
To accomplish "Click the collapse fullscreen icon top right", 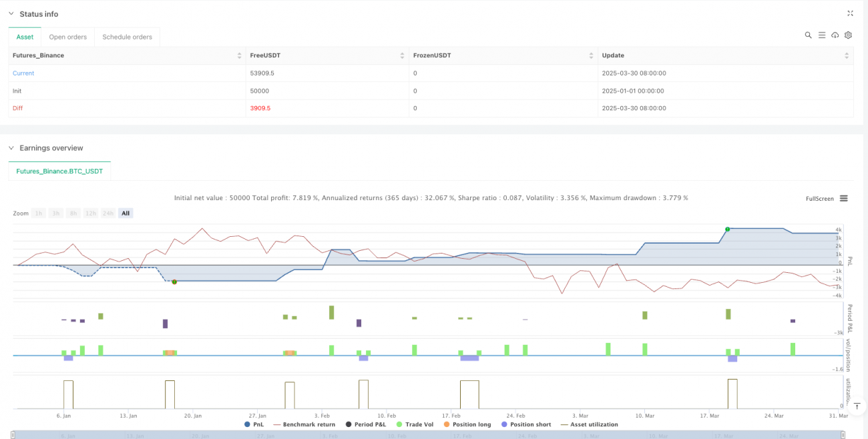I will (x=850, y=13).
